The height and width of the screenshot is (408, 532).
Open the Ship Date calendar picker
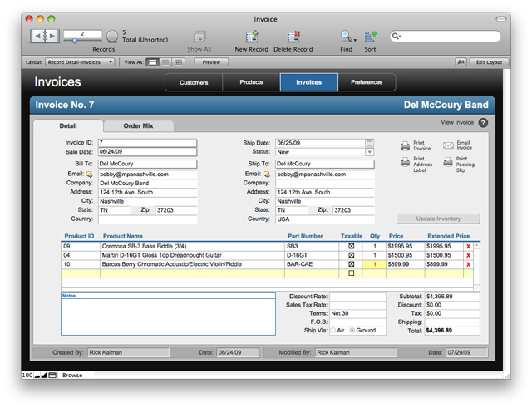(370, 143)
